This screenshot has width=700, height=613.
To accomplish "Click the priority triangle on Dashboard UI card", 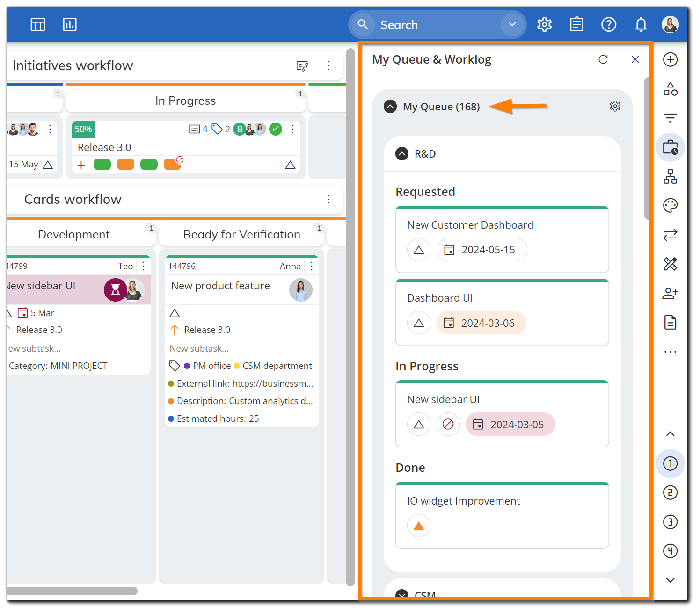I will (x=418, y=323).
